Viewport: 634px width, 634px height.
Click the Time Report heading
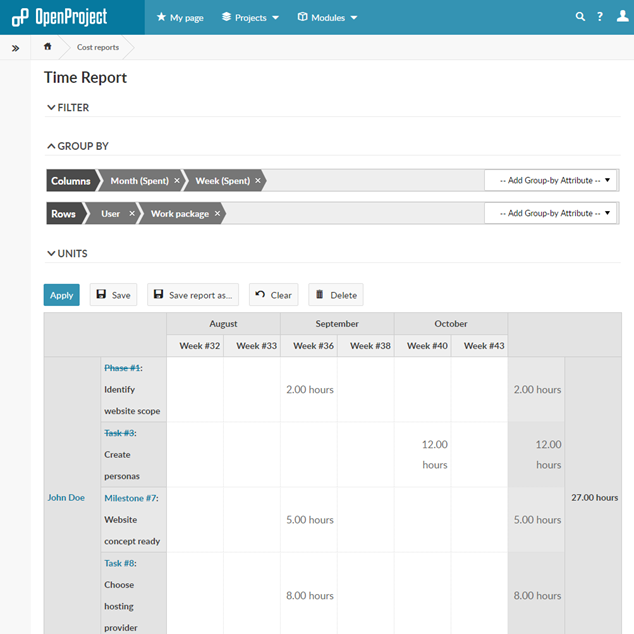coord(85,77)
